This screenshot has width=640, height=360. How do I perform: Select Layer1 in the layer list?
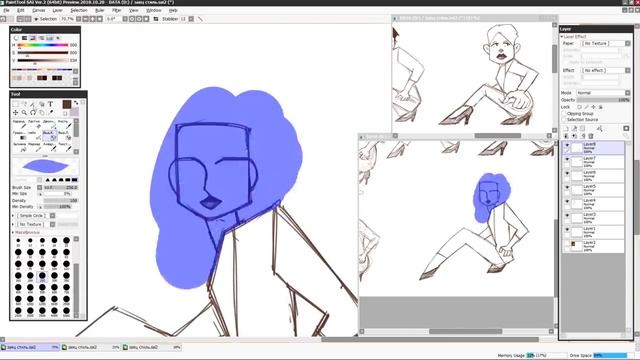point(594,232)
